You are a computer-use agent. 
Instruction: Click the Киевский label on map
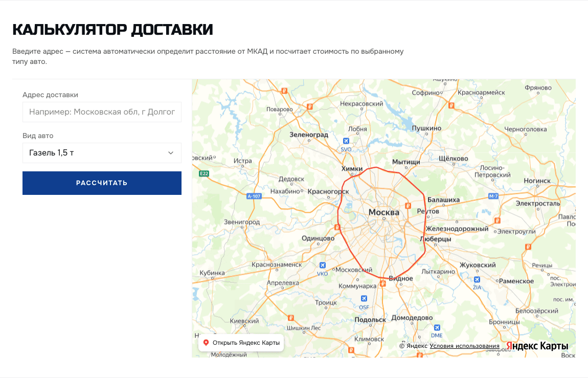pyautogui.click(x=244, y=321)
